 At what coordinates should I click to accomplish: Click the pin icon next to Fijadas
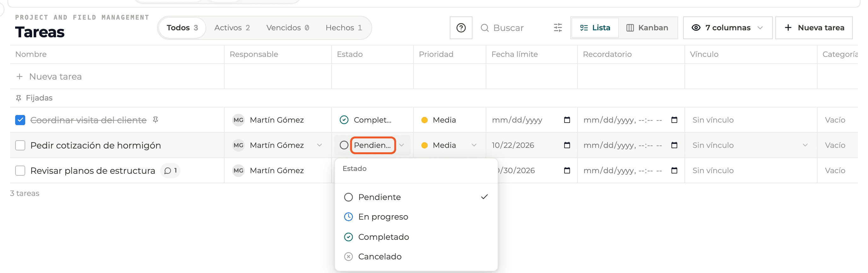tap(19, 98)
